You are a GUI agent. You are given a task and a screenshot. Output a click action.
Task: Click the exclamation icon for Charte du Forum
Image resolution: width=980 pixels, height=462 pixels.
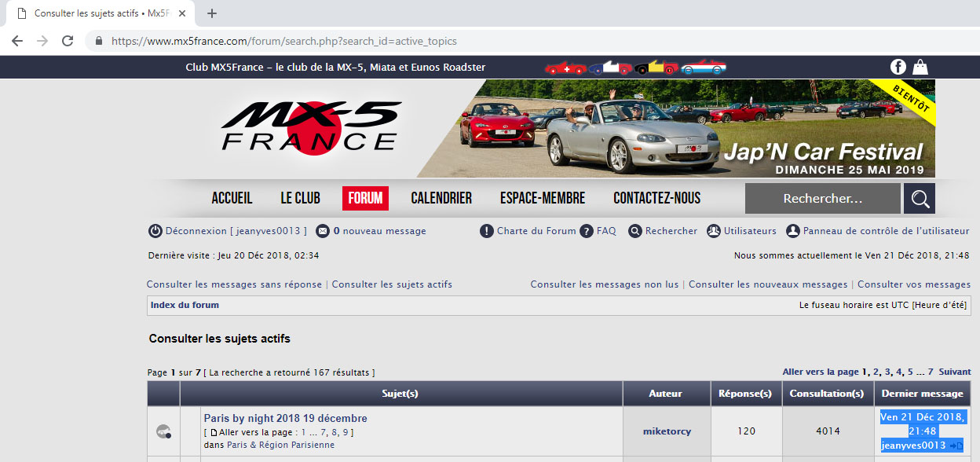coord(487,231)
